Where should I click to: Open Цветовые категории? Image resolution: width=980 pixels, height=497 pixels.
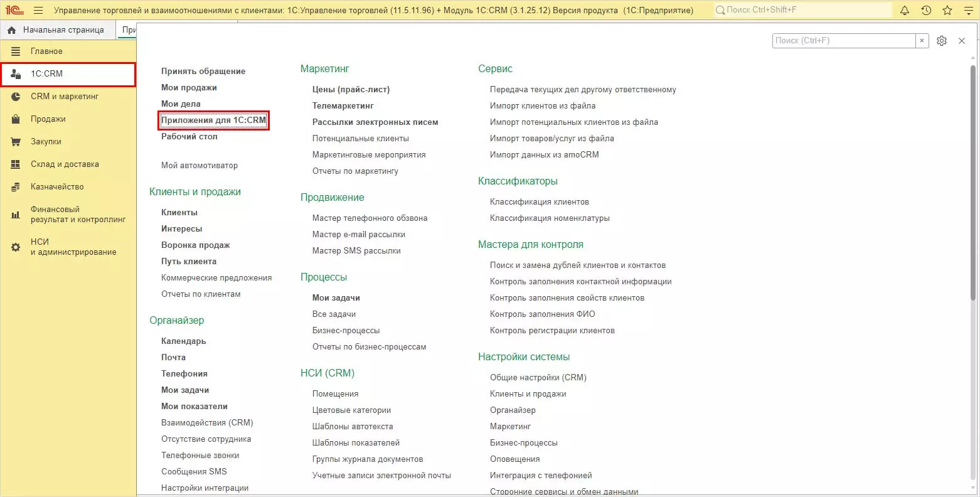(352, 410)
